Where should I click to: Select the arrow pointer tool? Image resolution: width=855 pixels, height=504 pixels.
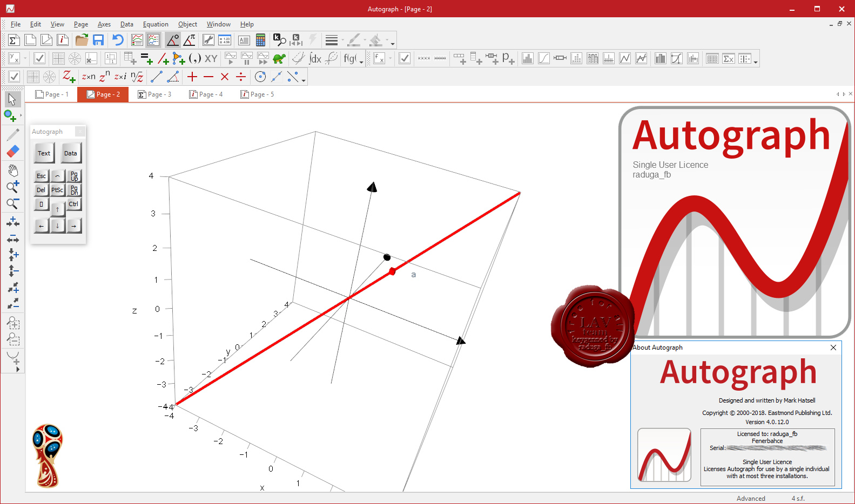(12, 99)
